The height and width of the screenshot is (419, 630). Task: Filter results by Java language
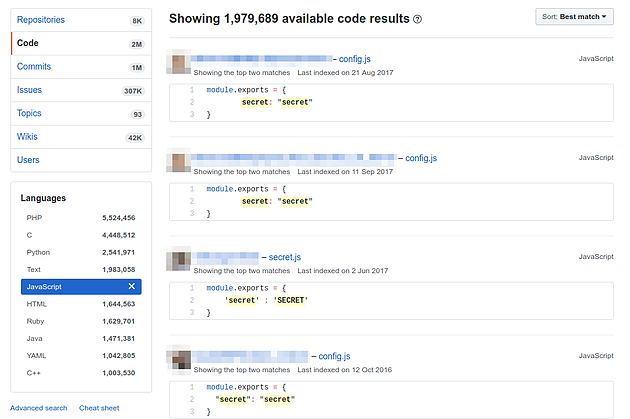(x=81, y=339)
